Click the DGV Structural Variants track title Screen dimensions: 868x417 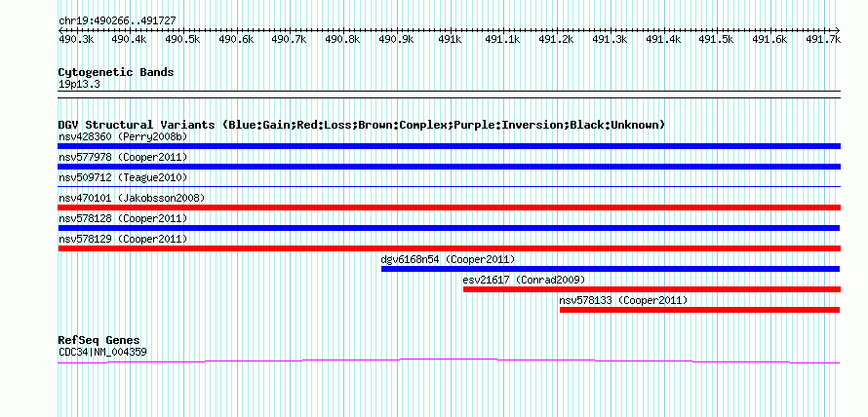362,125
